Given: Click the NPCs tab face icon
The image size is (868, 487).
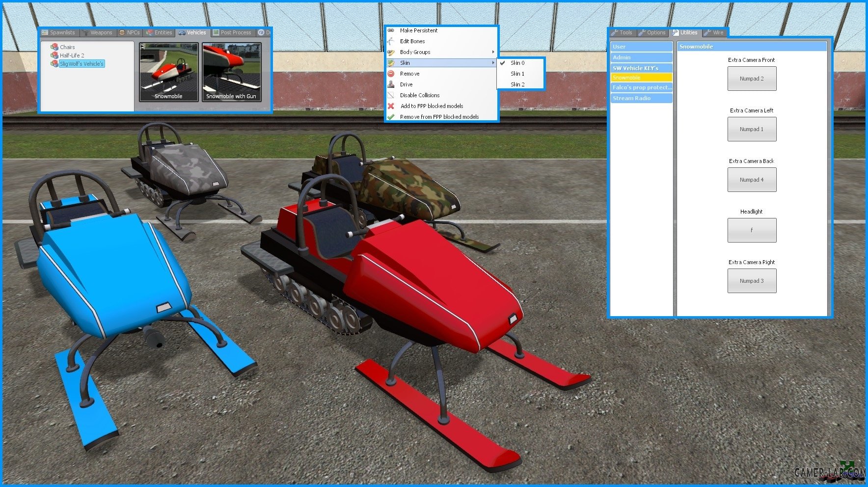Looking at the screenshot, I should 122,32.
